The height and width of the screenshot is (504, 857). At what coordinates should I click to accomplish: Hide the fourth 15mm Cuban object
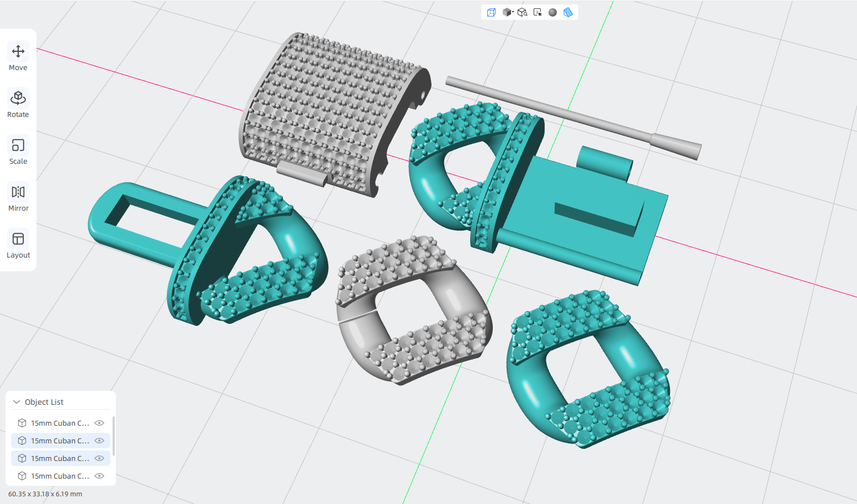point(99,476)
